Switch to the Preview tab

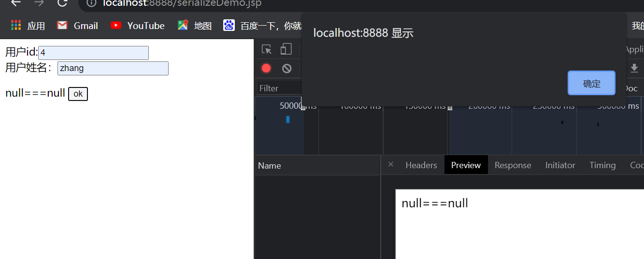click(466, 165)
